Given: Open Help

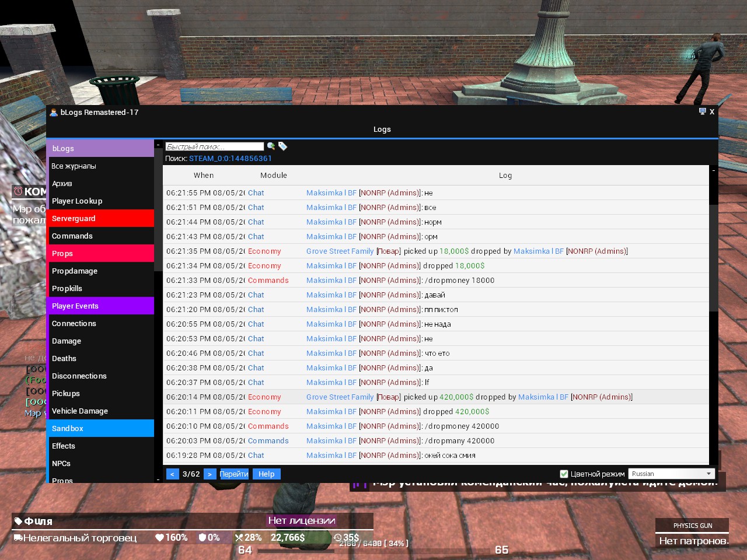Looking at the screenshot, I should pos(266,474).
